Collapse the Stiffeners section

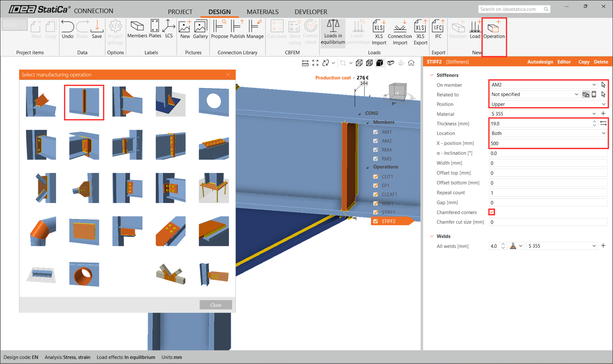(432, 75)
